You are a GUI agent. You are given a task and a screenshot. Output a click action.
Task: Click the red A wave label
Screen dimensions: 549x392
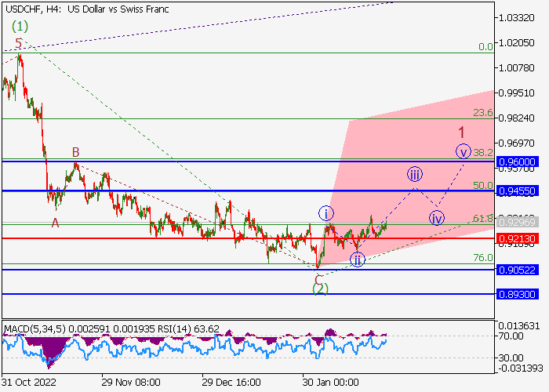pos(55,223)
